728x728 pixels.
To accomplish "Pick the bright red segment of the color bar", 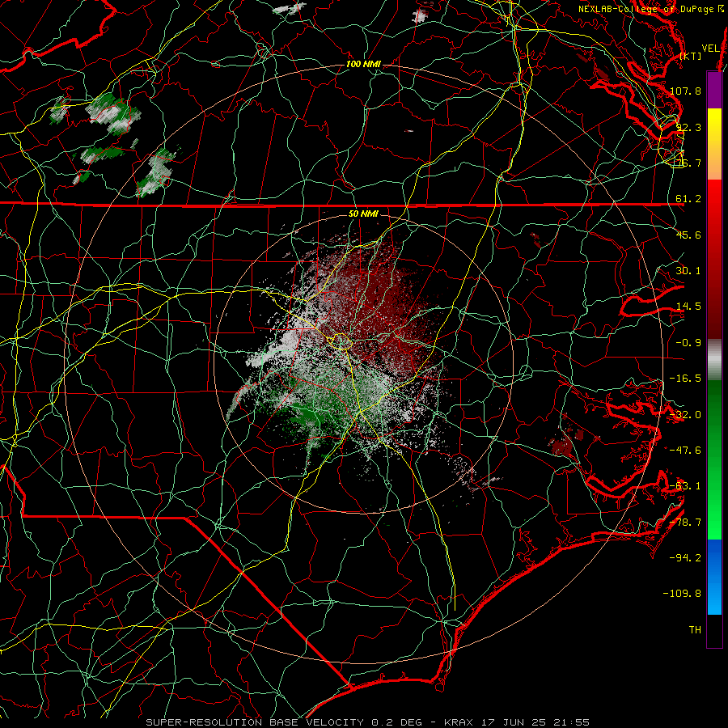I will (x=714, y=198).
